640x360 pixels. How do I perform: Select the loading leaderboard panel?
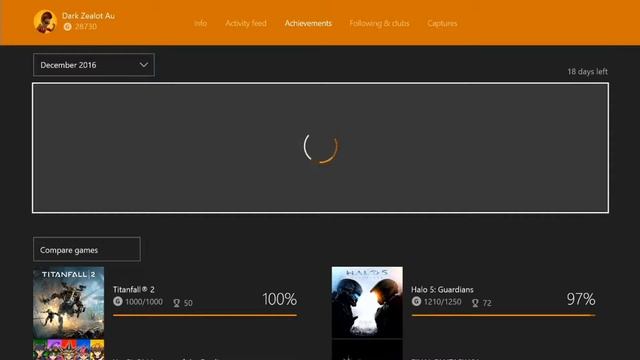320,148
